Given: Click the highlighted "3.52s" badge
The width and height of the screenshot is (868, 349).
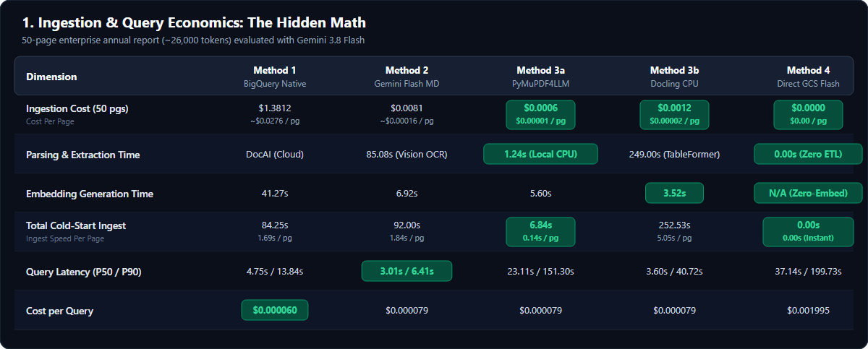Looking at the screenshot, I should pos(674,193).
